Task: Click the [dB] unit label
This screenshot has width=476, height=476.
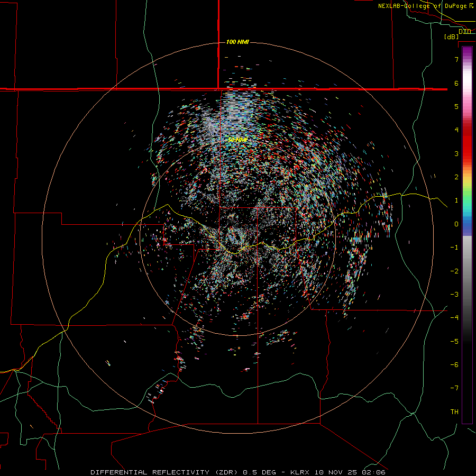Action: (452, 36)
